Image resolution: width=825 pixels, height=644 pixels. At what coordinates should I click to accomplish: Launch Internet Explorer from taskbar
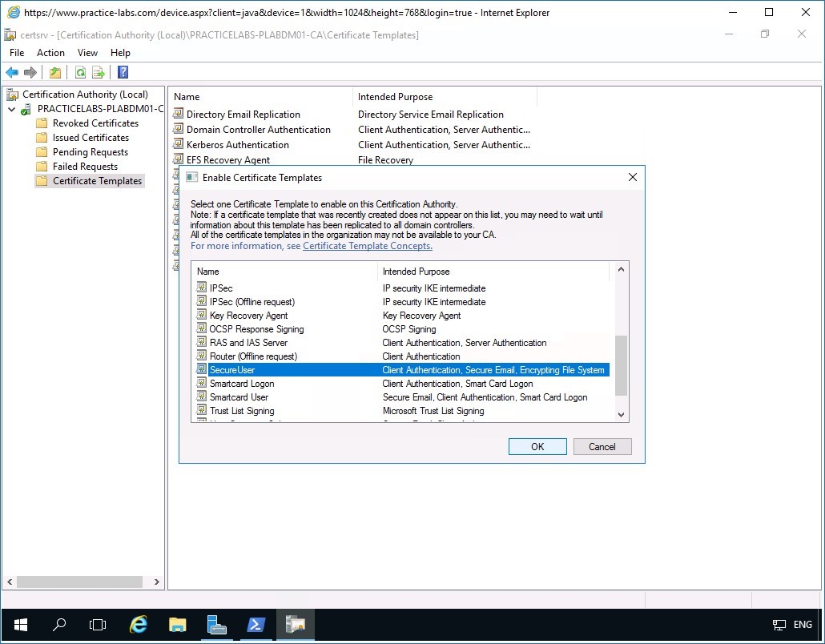coord(138,625)
